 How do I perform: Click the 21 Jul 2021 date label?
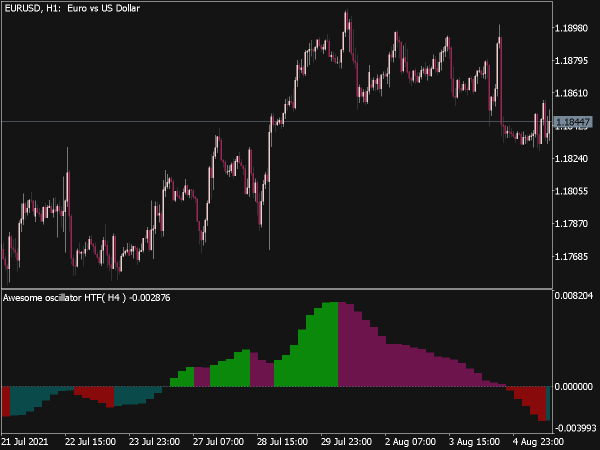[25, 442]
